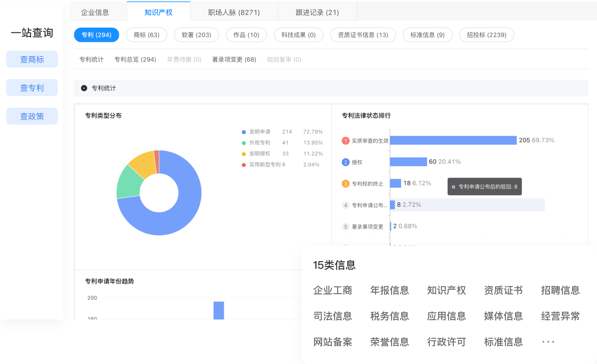Click the 18 bar for 专利权的终止
The width and height of the screenshot is (597, 364).
click(x=395, y=183)
